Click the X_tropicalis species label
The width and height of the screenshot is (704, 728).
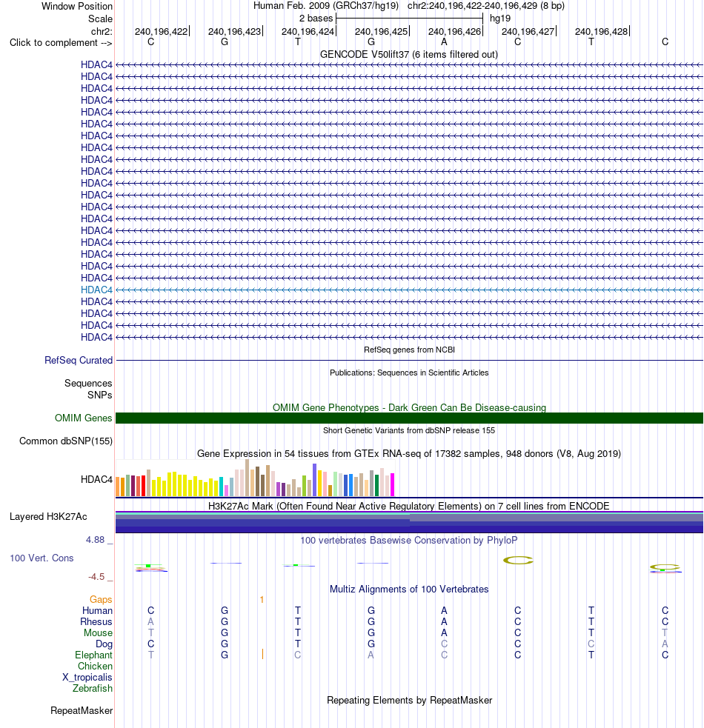click(87, 678)
